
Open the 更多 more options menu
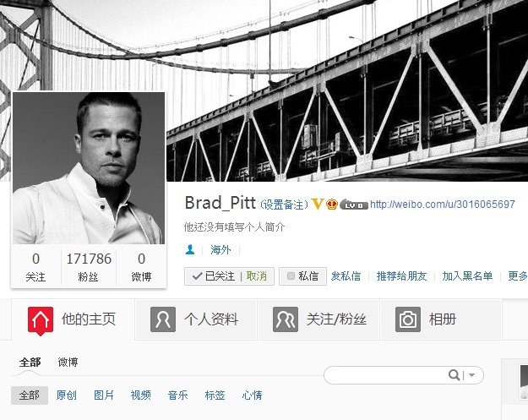(x=518, y=276)
